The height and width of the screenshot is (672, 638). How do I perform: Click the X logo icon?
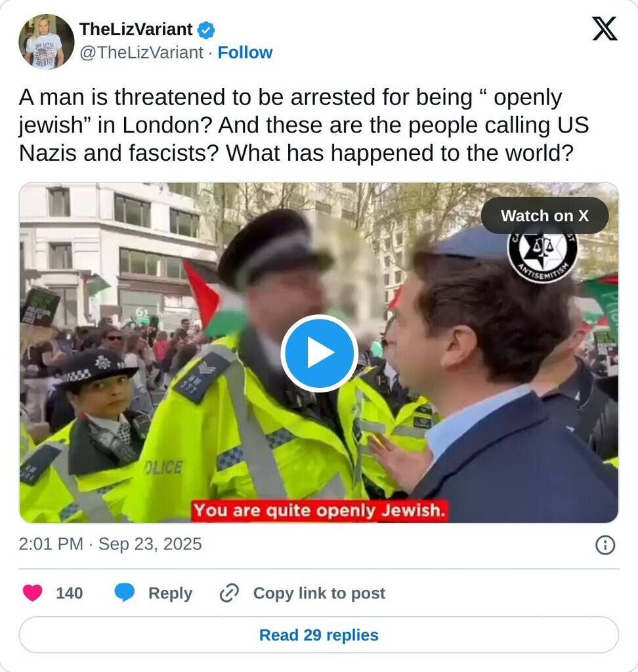605,29
